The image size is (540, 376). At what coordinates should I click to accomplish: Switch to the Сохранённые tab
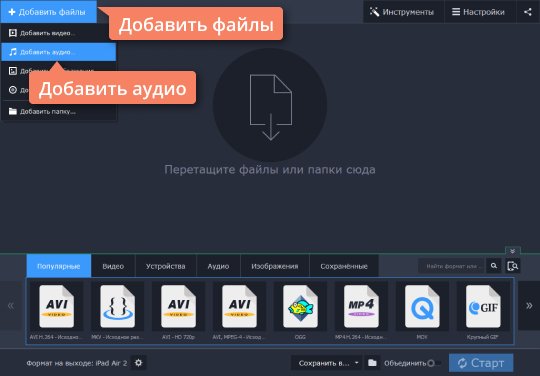[x=344, y=266]
